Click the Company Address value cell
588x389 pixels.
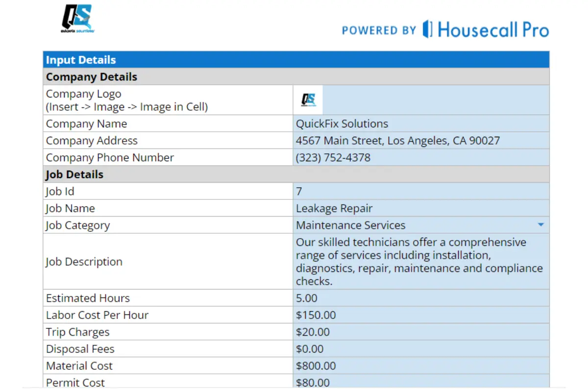(420, 141)
